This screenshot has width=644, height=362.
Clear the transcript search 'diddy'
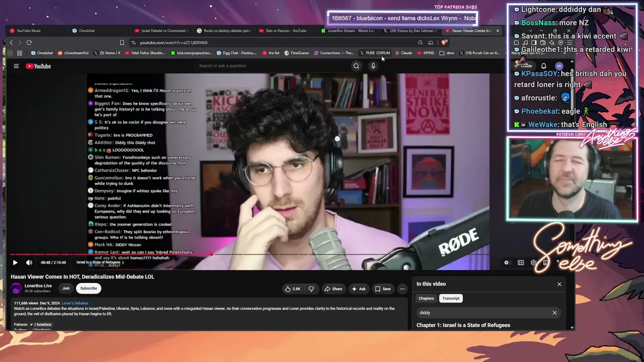[554, 313]
